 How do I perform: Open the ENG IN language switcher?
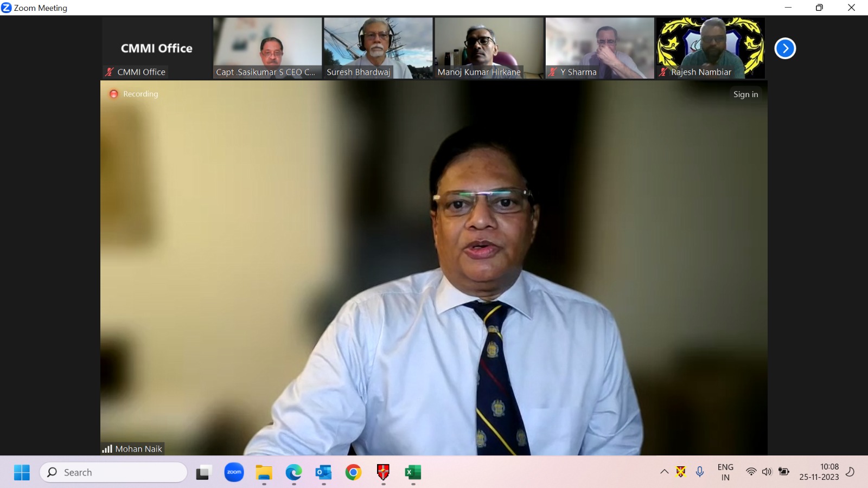(725, 472)
